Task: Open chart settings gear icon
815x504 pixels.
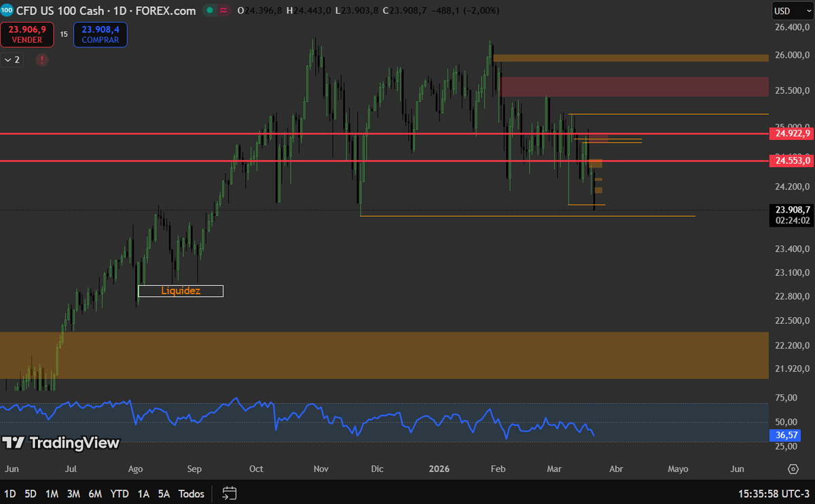Action: [x=793, y=469]
